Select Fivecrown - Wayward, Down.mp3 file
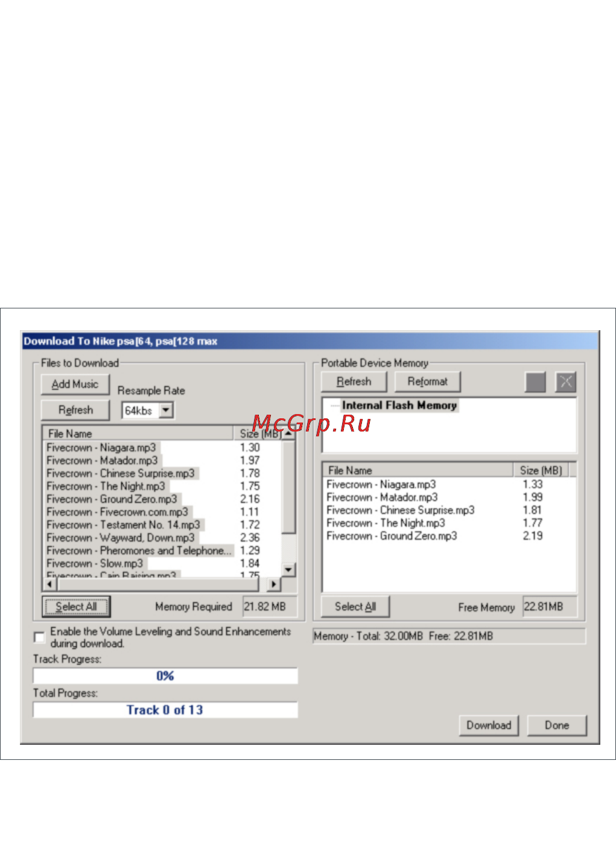The image size is (616, 845). tap(121, 537)
